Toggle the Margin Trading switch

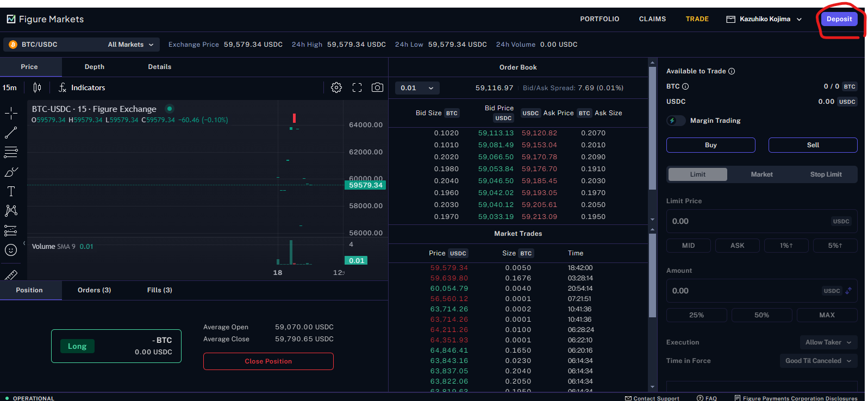tap(676, 121)
